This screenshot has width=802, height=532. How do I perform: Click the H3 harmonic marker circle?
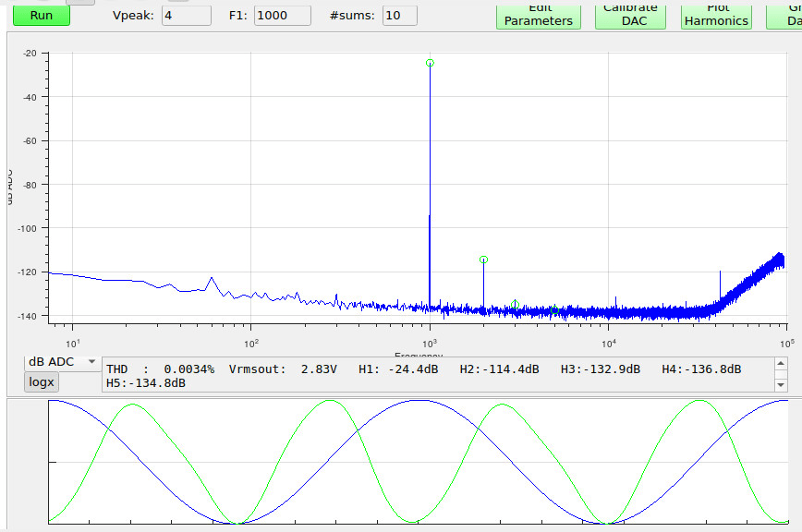coord(515,305)
